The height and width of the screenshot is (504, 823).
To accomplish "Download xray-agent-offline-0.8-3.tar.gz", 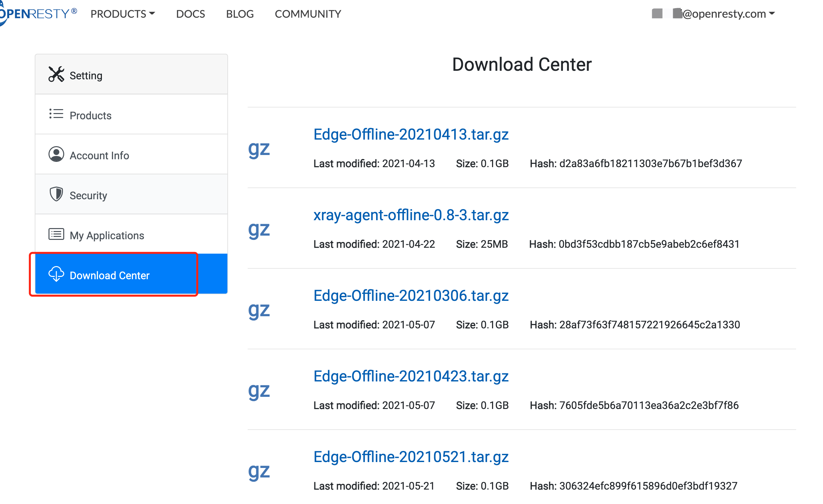I will [x=411, y=215].
